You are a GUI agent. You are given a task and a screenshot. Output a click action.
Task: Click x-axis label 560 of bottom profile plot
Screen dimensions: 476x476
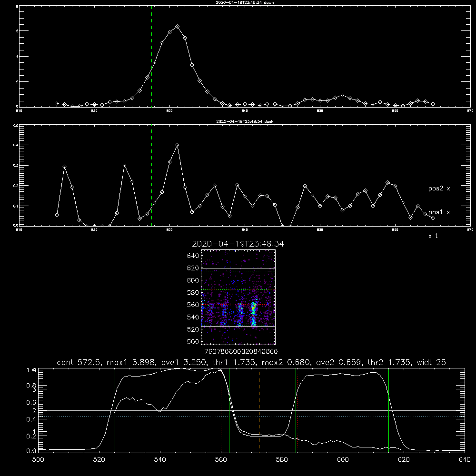pos(221,460)
